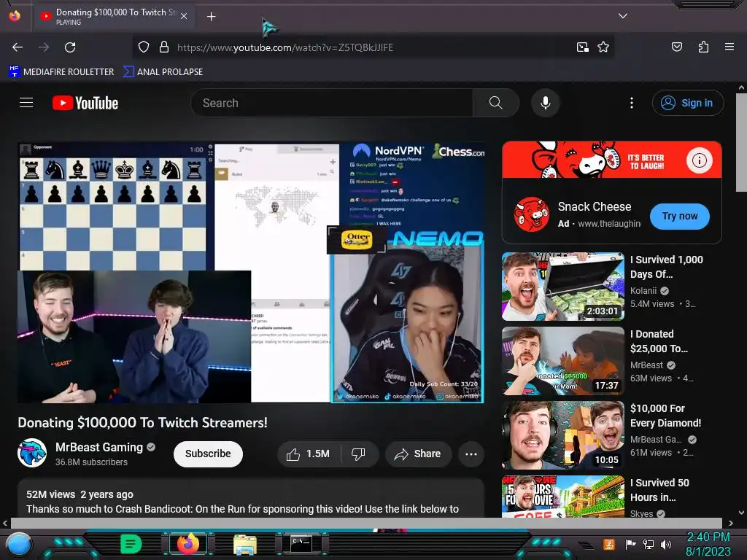747x560 pixels.
Task: Open the green chat app taskbar icon
Action: click(x=131, y=544)
